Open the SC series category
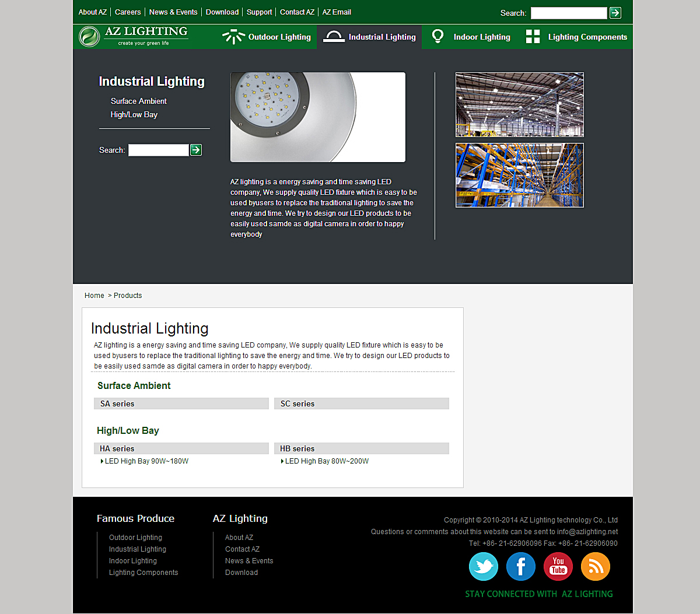Image resolution: width=700 pixels, height=614 pixels. [x=362, y=404]
